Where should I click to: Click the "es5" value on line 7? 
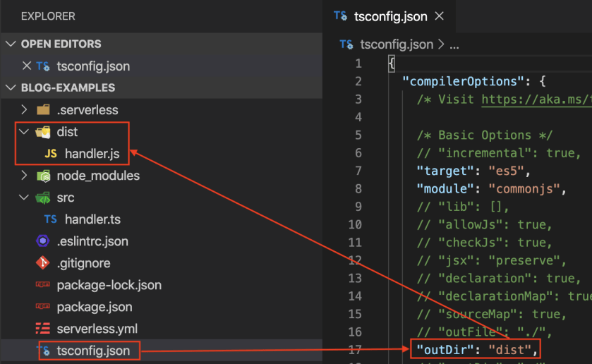pyautogui.click(x=507, y=171)
